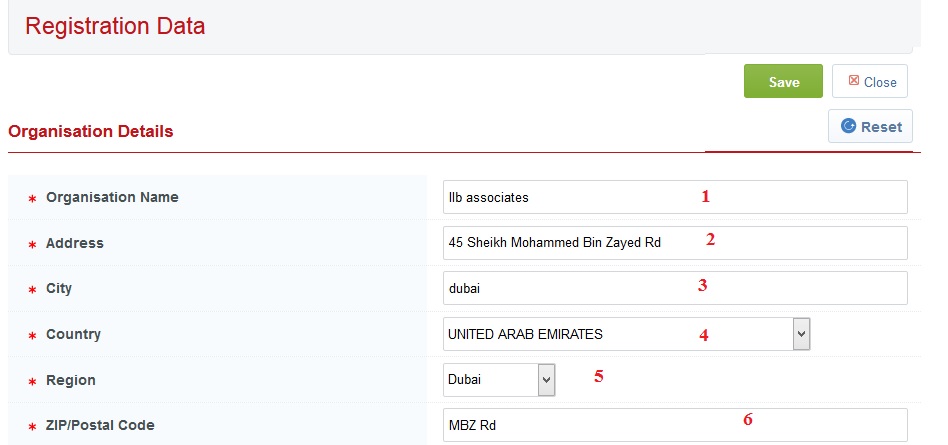Open the Country dropdown arrow
948x445 pixels.
point(801,334)
